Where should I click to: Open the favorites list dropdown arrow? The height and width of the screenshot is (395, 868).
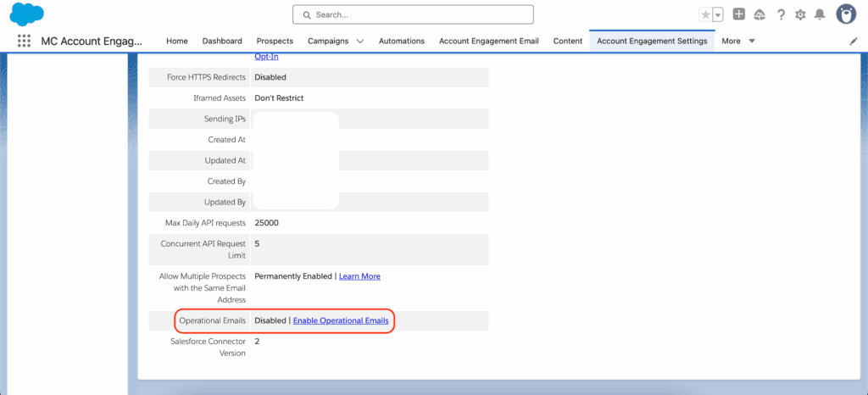pyautogui.click(x=718, y=15)
